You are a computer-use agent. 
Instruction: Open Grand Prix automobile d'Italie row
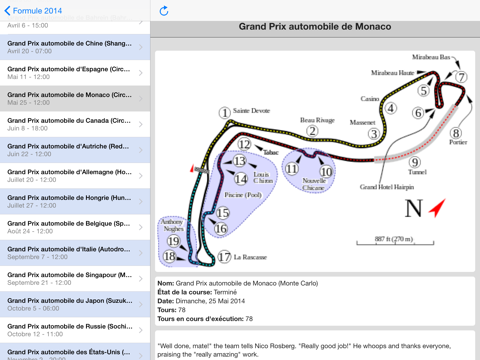click(75, 253)
